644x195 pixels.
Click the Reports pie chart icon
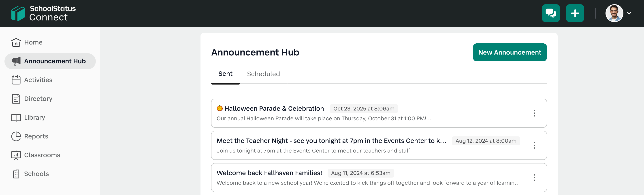(16, 136)
